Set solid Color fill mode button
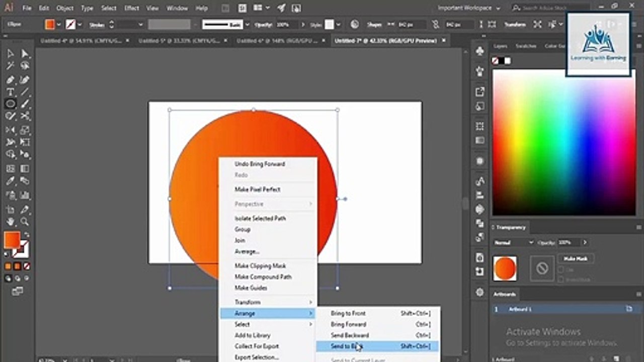The height and width of the screenshot is (362, 644). (8, 266)
